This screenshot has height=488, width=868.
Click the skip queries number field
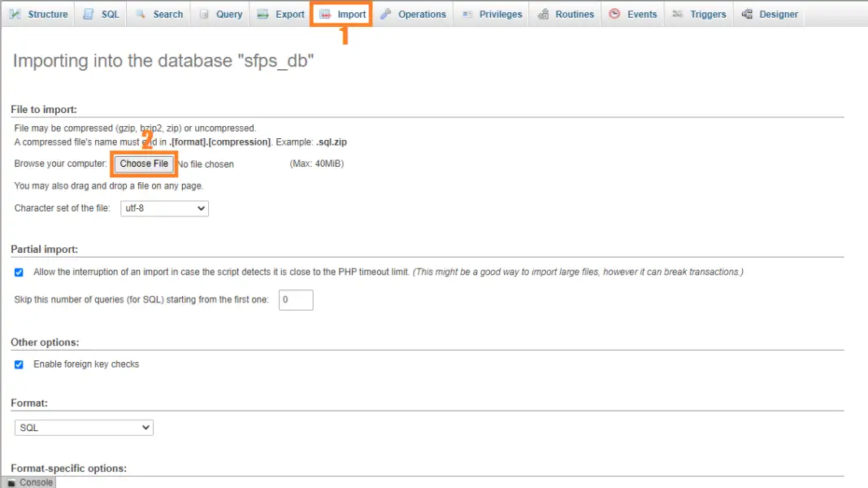296,299
